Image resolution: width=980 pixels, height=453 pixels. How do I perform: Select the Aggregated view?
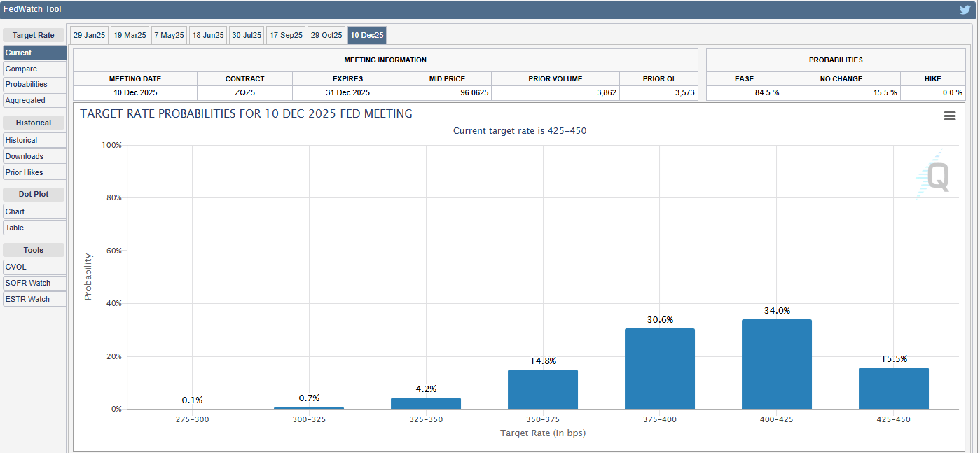click(x=34, y=100)
